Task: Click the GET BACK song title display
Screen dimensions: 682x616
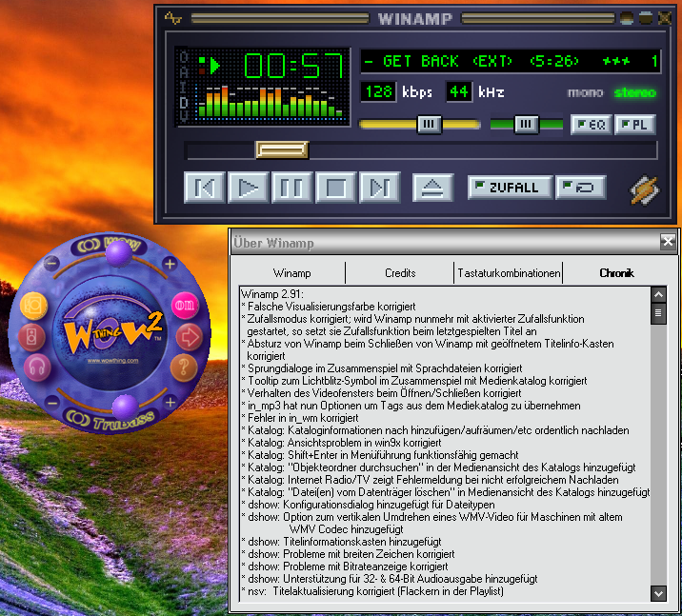Action: pos(511,61)
